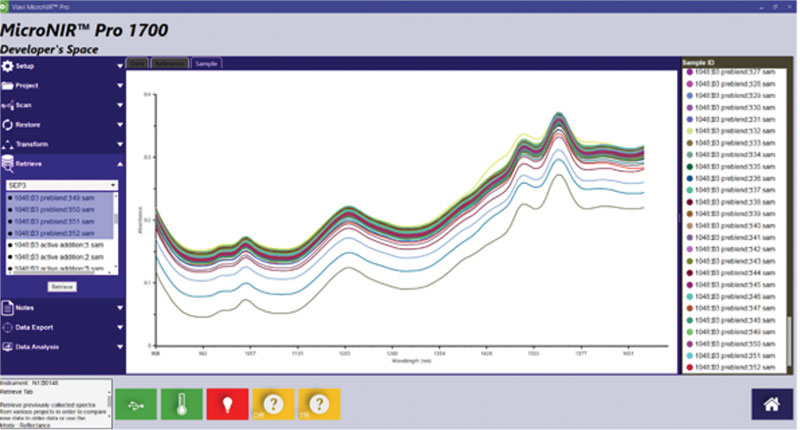Click the green thermometer temperature icon
Image resolution: width=800 pixels, height=430 pixels.
(x=181, y=402)
